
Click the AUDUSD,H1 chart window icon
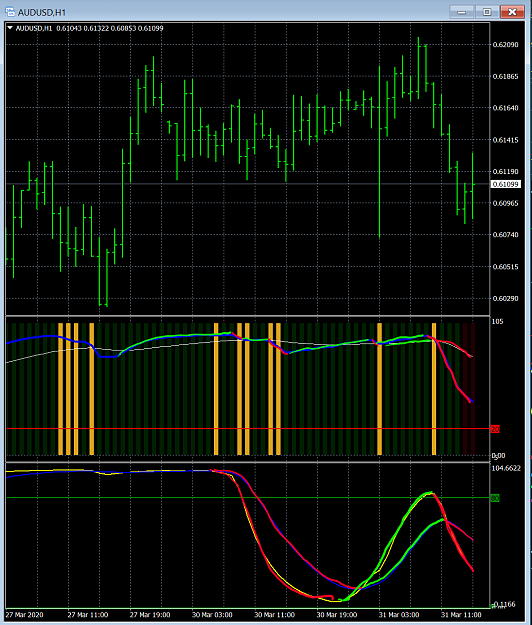coord(10,12)
